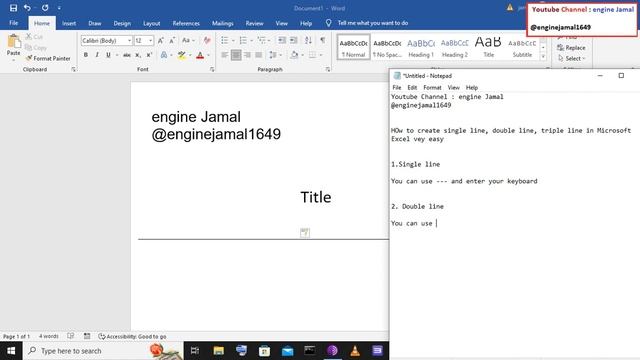Click the Save icon in Word title bar
The width and height of the screenshot is (640, 360).
13,8
